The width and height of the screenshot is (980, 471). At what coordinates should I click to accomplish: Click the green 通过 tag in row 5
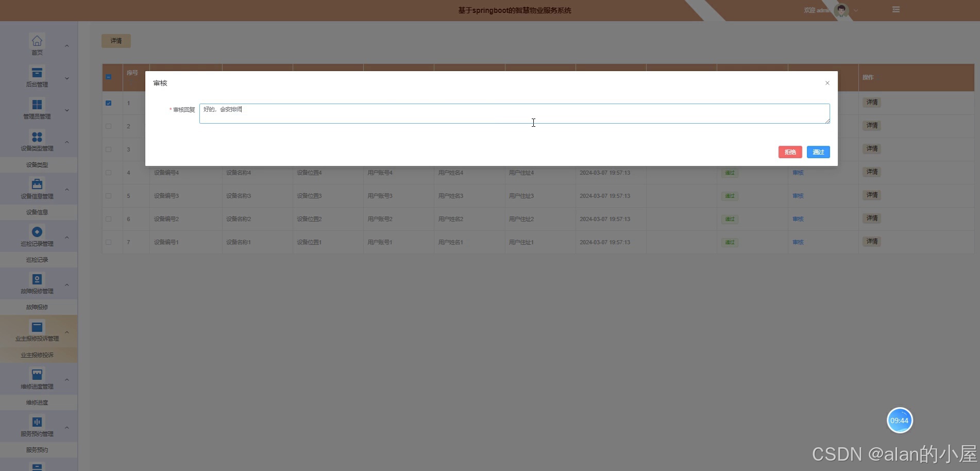[730, 196]
